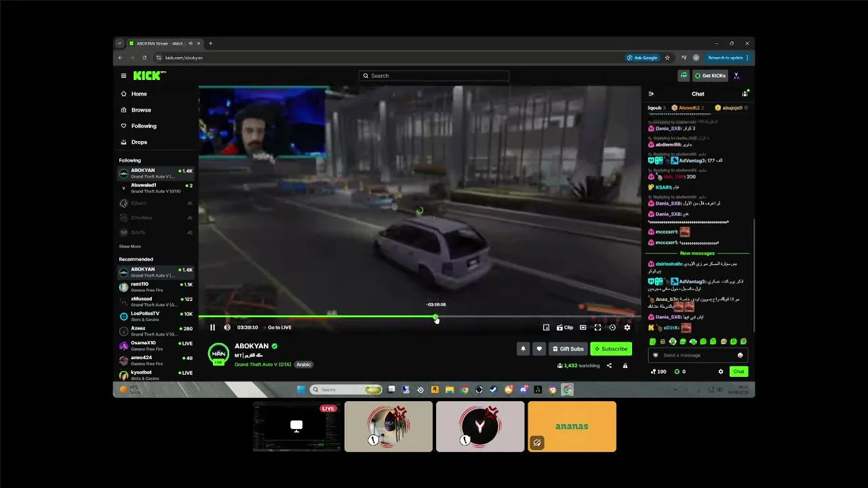
Task: Toggle theater mode on the player
Action: click(x=583, y=327)
